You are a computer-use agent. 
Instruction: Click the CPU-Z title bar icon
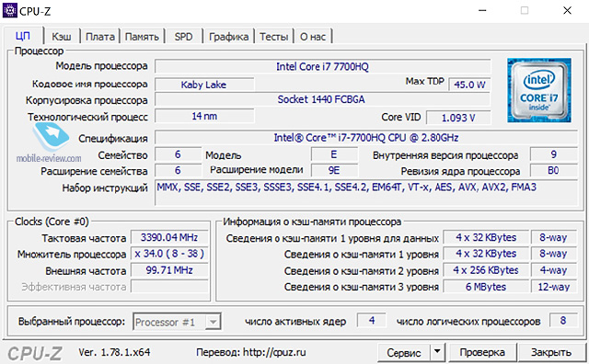[10, 10]
